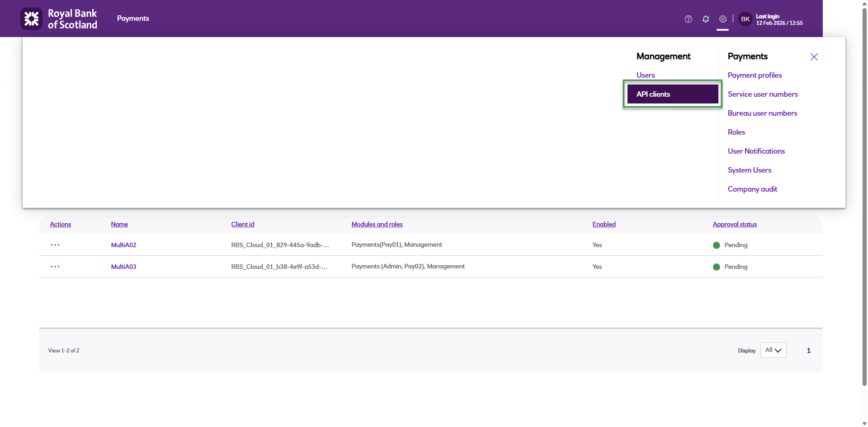Sort table by Name column

[119, 225]
